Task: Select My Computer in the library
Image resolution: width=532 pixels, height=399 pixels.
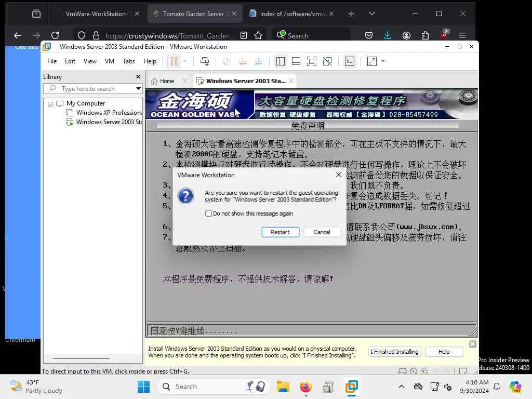Action: coord(86,103)
